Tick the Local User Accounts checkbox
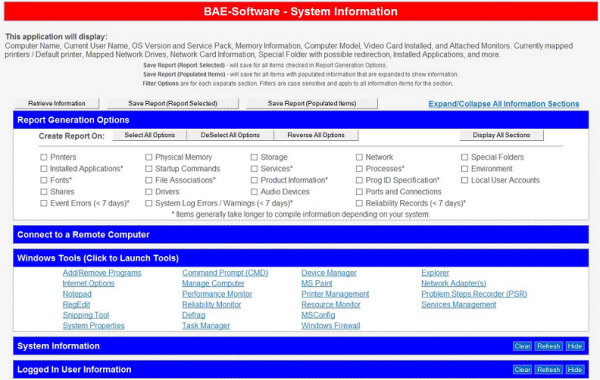This screenshot has height=380, width=600. coord(464,180)
